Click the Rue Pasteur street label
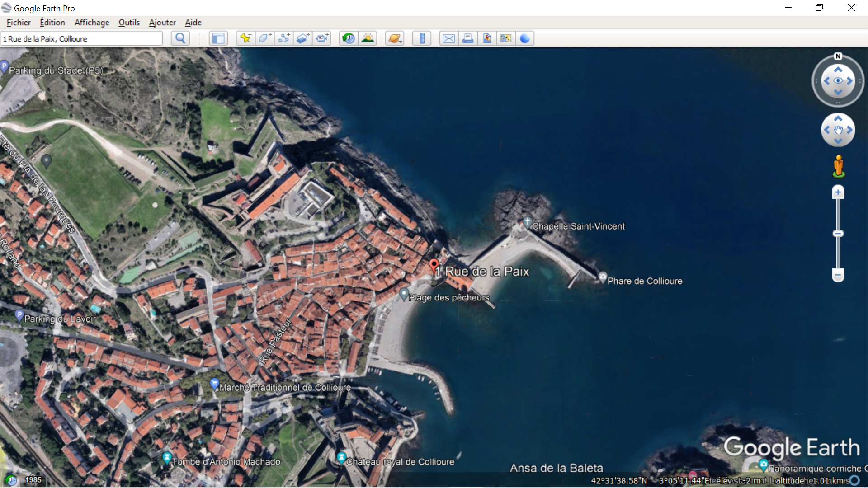Screen dimensions: 868x488 (275, 341)
